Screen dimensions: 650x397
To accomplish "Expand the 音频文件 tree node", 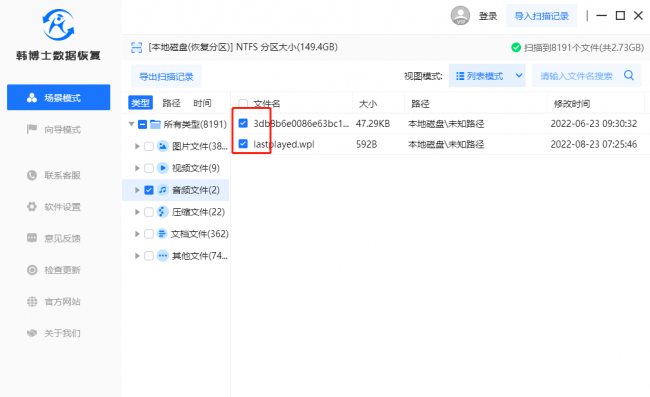I will [137, 190].
